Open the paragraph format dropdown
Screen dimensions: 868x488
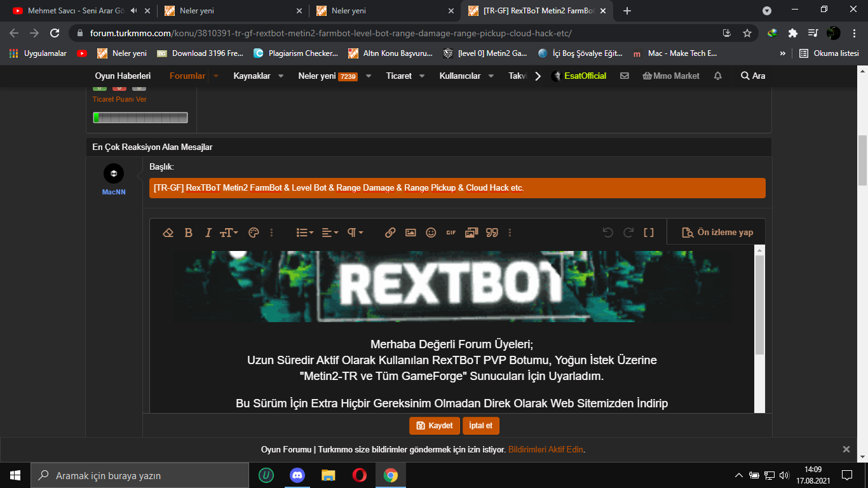355,233
